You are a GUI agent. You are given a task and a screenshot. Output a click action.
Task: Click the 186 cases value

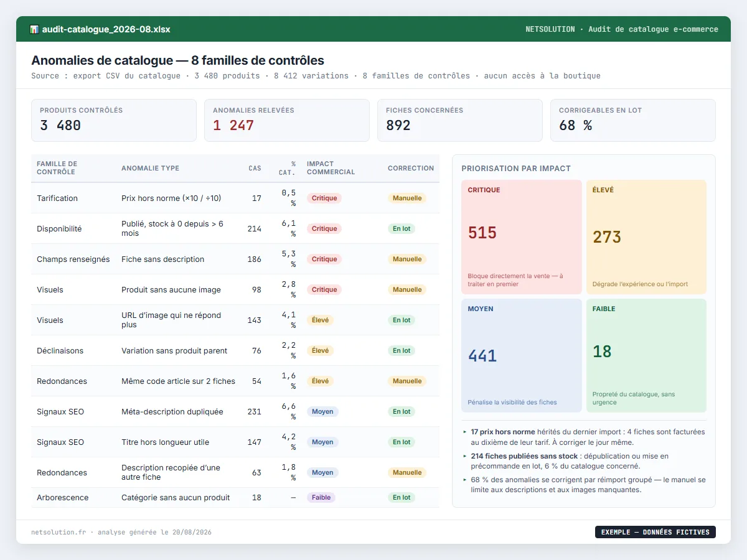(254, 259)
